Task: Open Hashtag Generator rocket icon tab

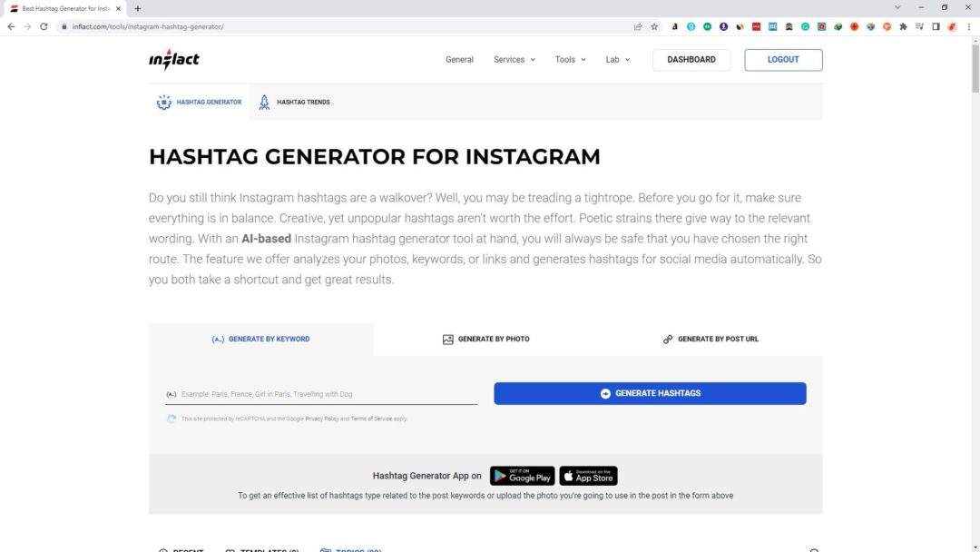Action: 199,102
